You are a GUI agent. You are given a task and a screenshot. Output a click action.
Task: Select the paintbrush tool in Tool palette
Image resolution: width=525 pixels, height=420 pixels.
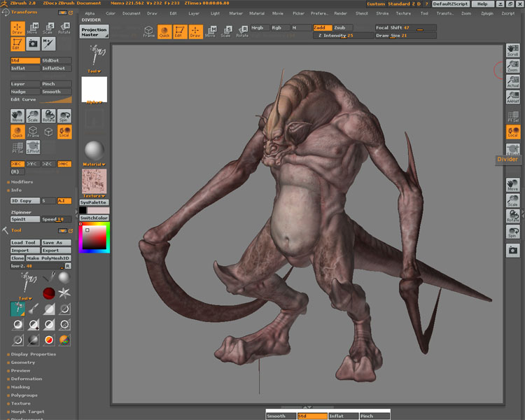33,309
